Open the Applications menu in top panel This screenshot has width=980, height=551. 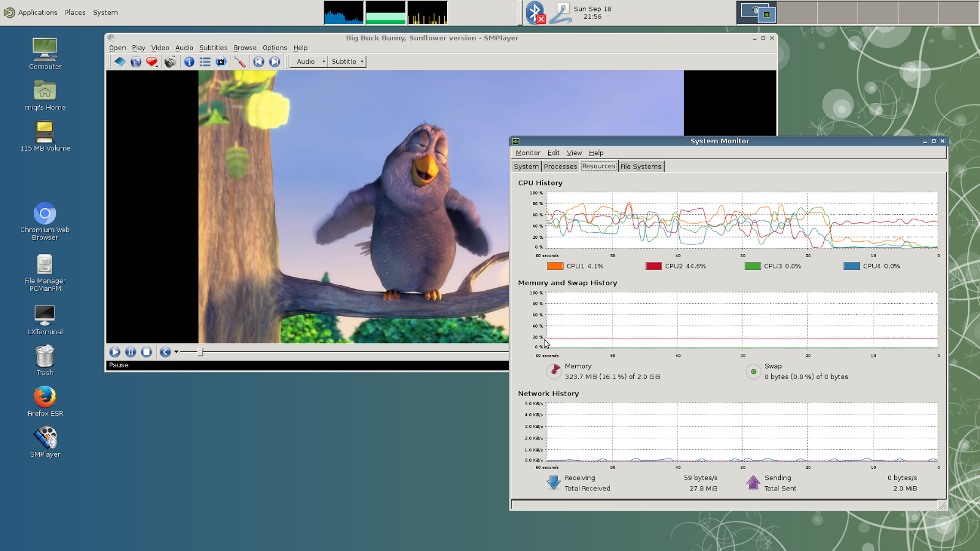point(31,12)
